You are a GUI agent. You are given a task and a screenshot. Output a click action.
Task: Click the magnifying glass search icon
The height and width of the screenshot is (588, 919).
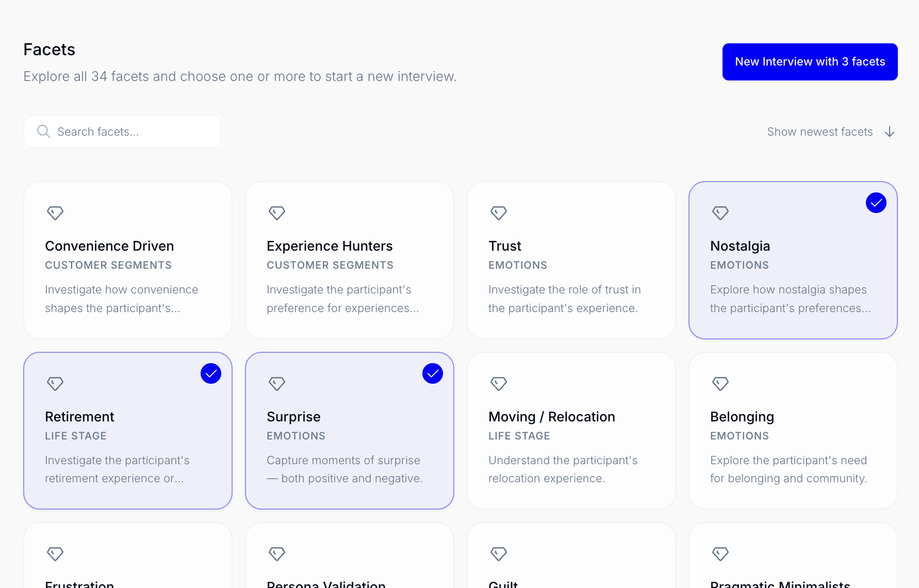coord(44,132)
